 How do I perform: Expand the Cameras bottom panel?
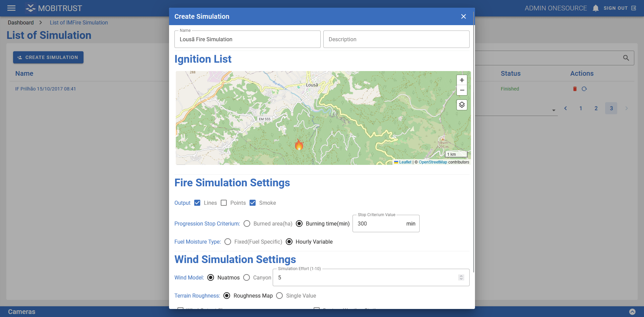click(x=632, y=312)
